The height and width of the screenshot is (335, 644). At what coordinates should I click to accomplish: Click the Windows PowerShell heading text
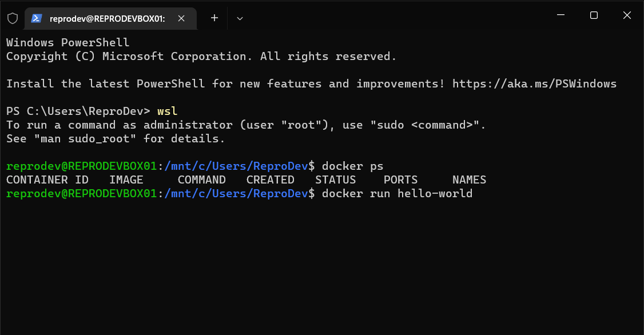[67, 42]
